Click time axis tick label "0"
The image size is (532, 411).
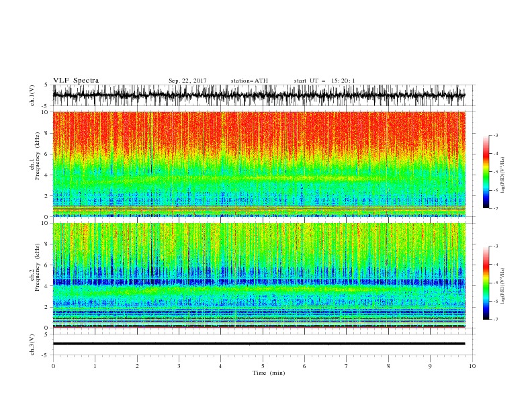(53, 366)
